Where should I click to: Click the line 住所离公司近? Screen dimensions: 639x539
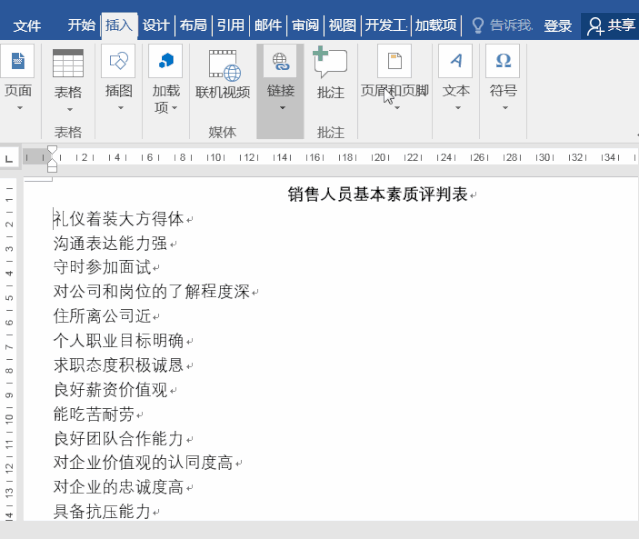[102, 316]
